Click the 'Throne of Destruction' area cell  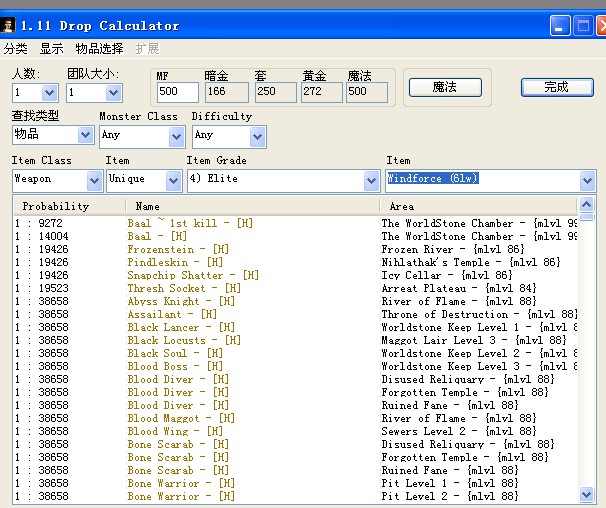[x=479, y=314]
